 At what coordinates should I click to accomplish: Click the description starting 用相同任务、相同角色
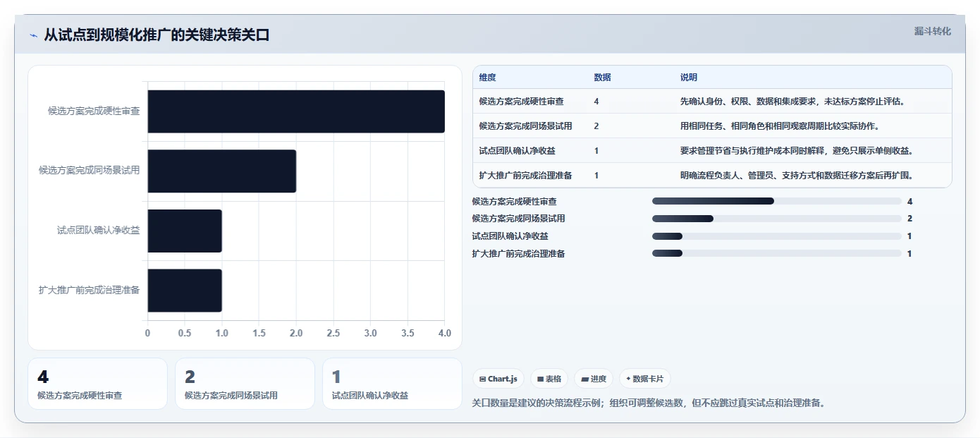[x=780, y=126]
